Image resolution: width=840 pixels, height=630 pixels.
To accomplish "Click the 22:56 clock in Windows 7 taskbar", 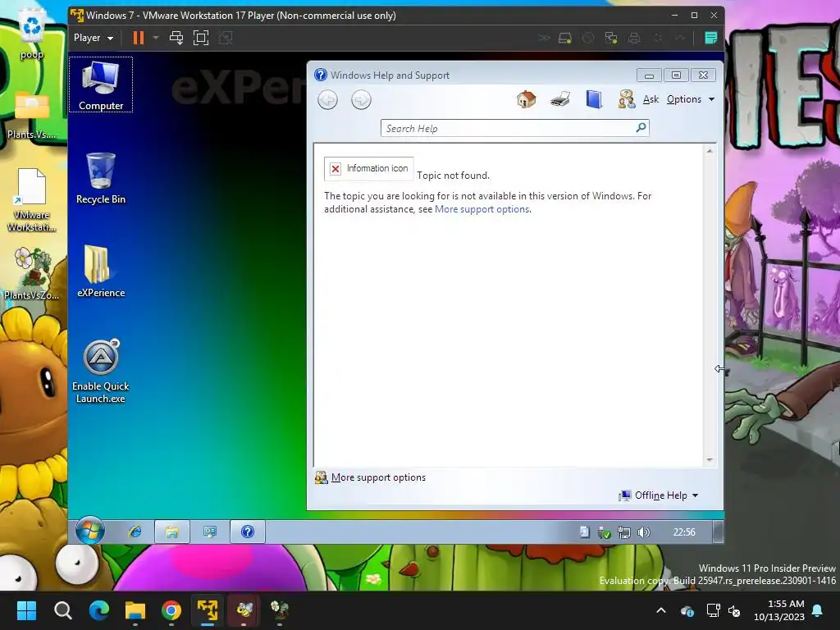I will (684, 532).
